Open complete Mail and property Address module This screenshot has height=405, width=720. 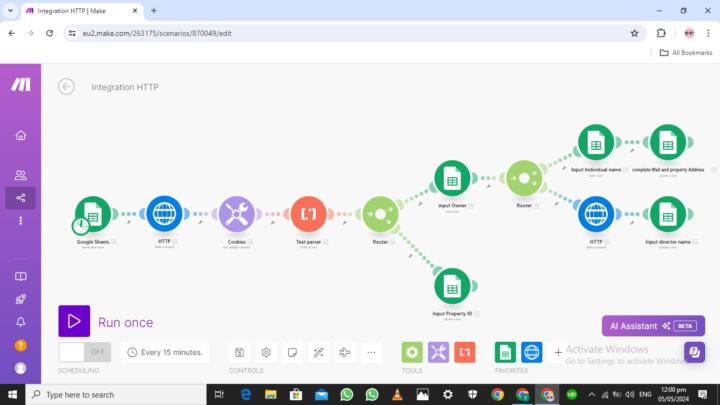point(668,142)
